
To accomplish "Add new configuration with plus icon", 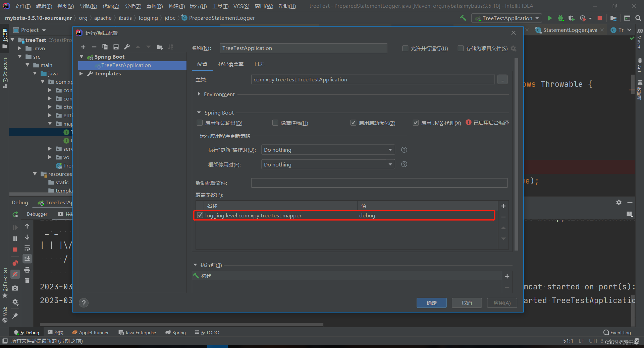I will click(83, 47).
